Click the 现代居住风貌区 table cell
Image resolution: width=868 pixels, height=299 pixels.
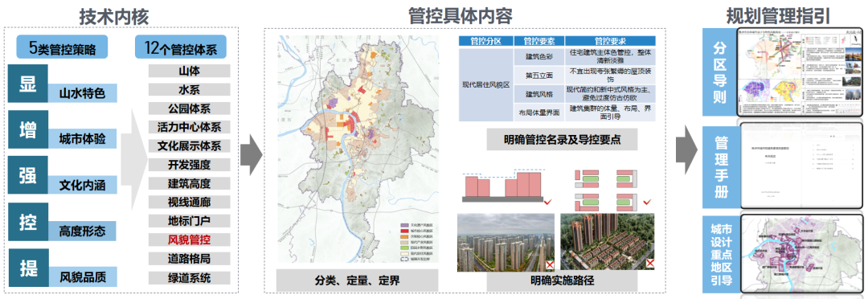click(x=485, y=84)
